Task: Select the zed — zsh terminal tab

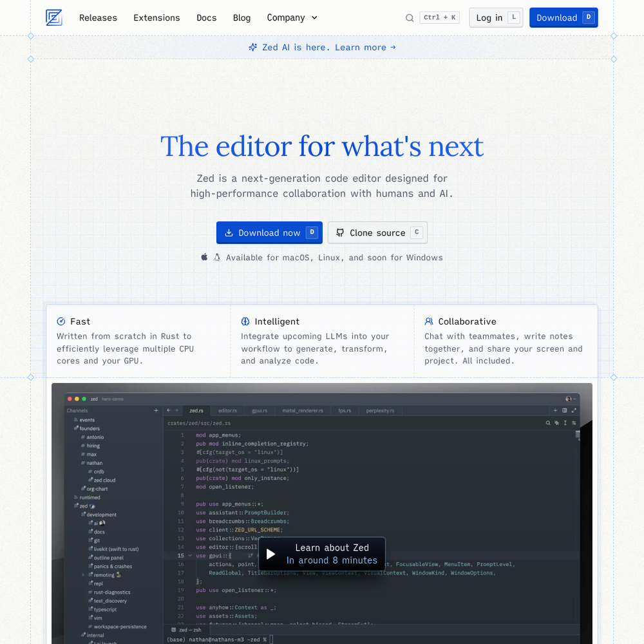Action: point(187,630)
